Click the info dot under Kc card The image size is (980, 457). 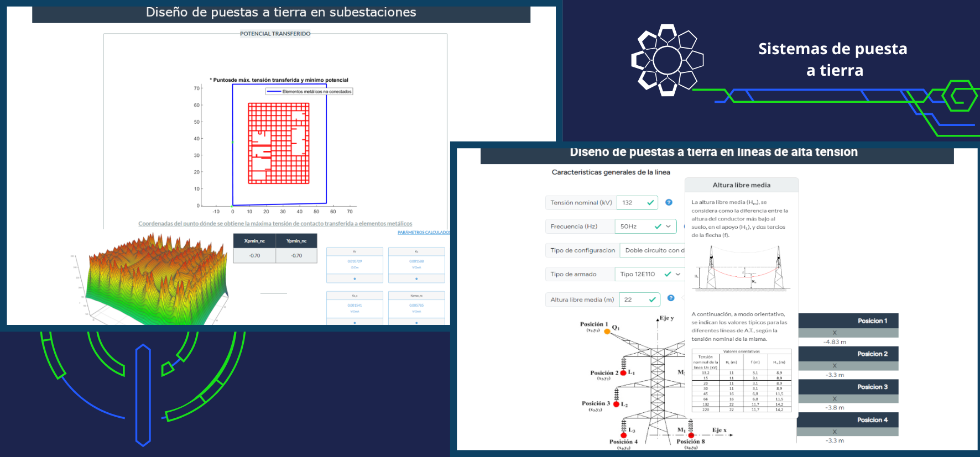click(416, 279)
